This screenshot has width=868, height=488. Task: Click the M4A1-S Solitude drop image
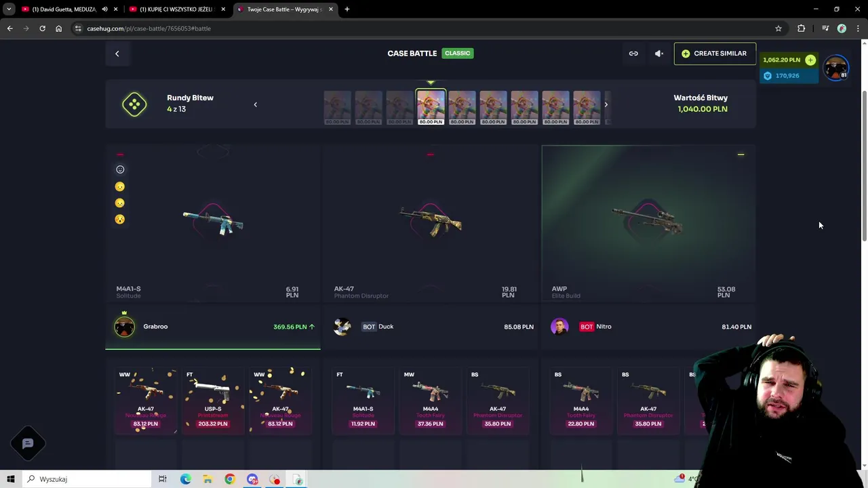click(213, 222)
